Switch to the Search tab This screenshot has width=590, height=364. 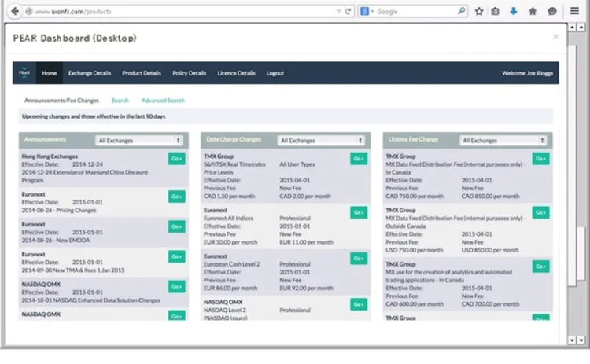(120, 101)
